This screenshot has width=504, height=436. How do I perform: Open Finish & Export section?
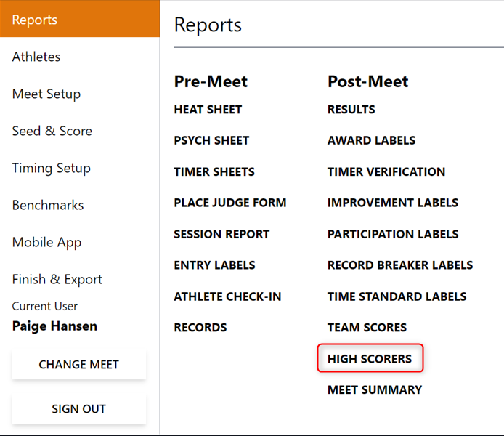click(57, 279)
